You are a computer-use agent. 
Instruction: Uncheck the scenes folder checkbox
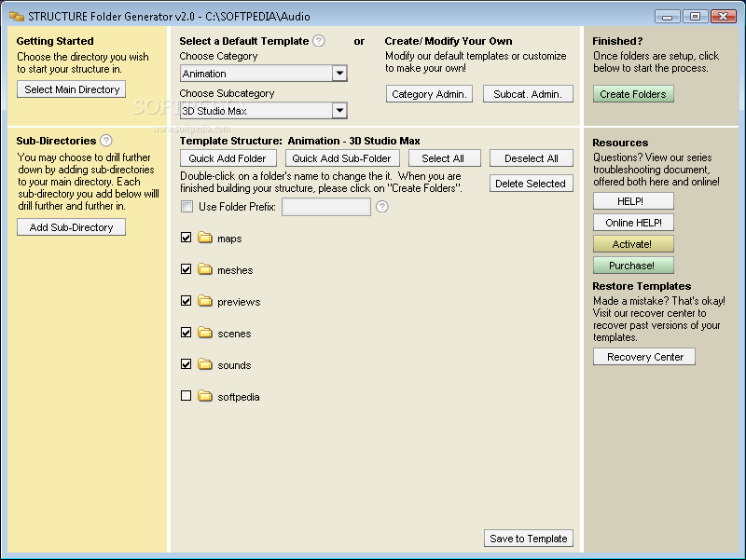[186, 333]
